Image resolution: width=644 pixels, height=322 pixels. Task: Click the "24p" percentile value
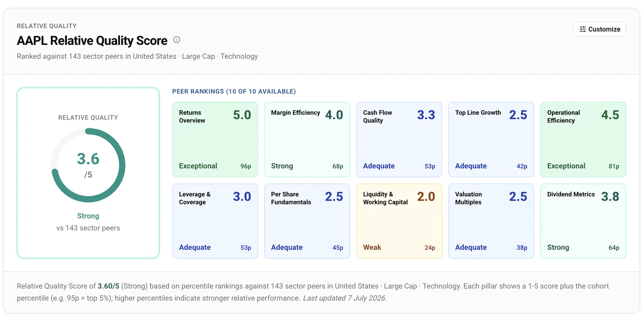[430, 248]
